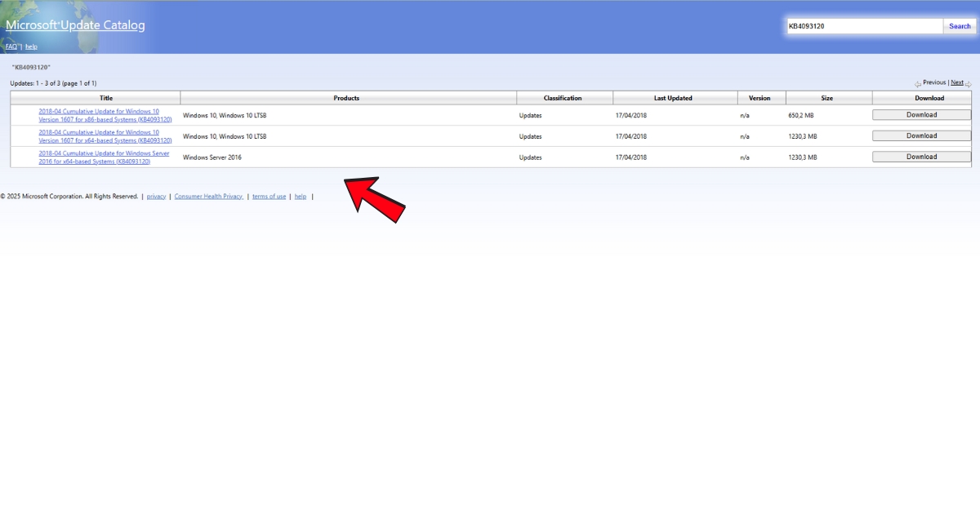This screenshot has height=514, width=980.
Task: Open the privacy link in footer
Action: click(x=156, y=197)
